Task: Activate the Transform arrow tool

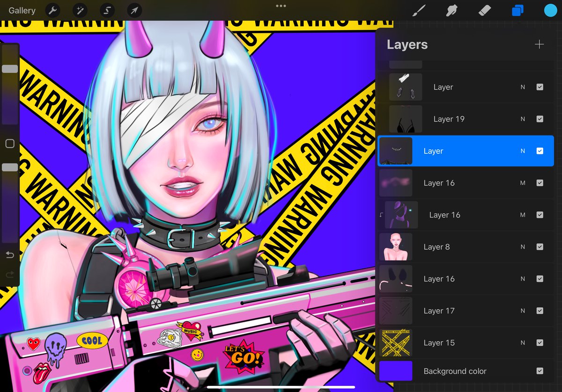Action: click(x=134, y=10)
